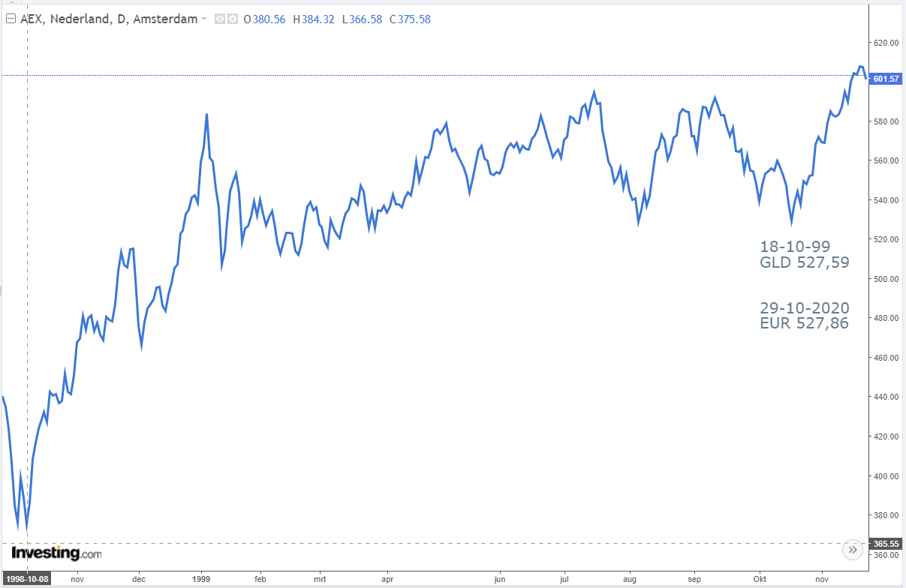This screenshot has height=588, width=906.
Task: Click the jul label on time axis
Action: (x=564, y=579)
